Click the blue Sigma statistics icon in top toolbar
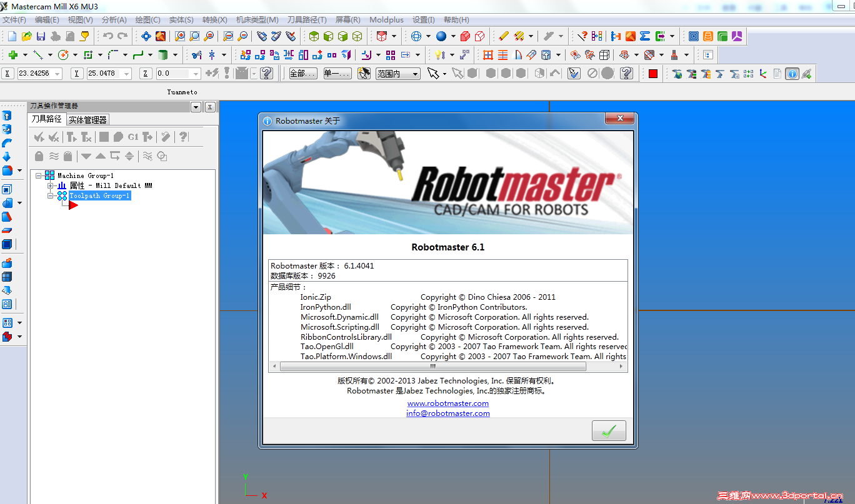The width and height of the screenshot is (855, 504). [645, 36]
